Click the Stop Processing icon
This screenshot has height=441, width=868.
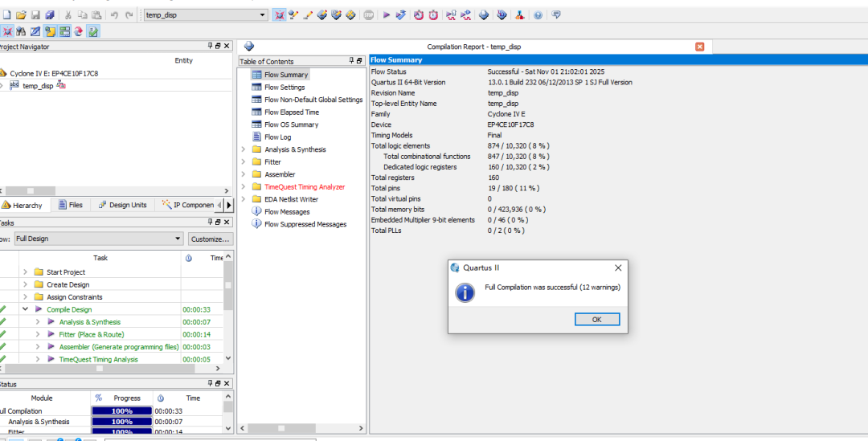(368, 15)
